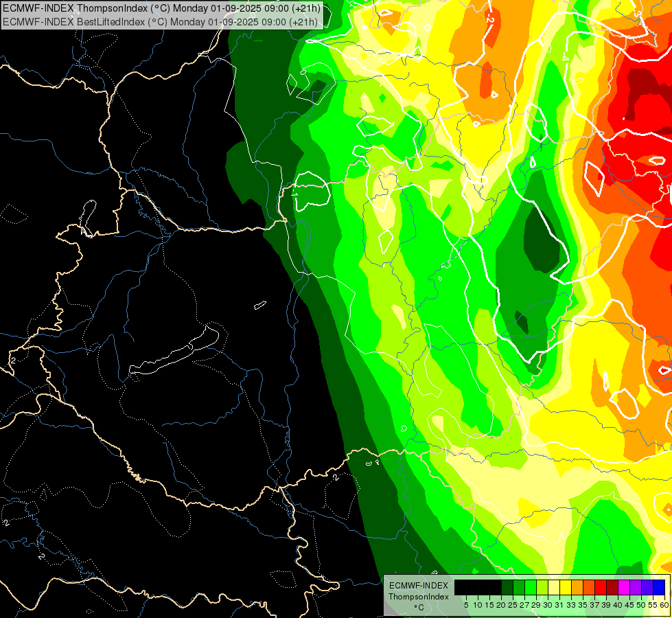Click the legend value '31'
The height and width of the screenshot is (618, 672).
[x=559, y=605]
